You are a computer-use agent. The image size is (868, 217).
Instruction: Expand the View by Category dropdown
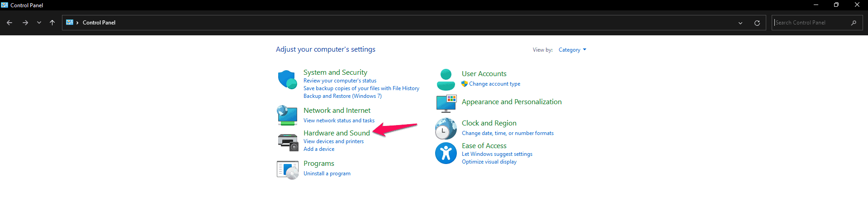(x=572, y=50)
